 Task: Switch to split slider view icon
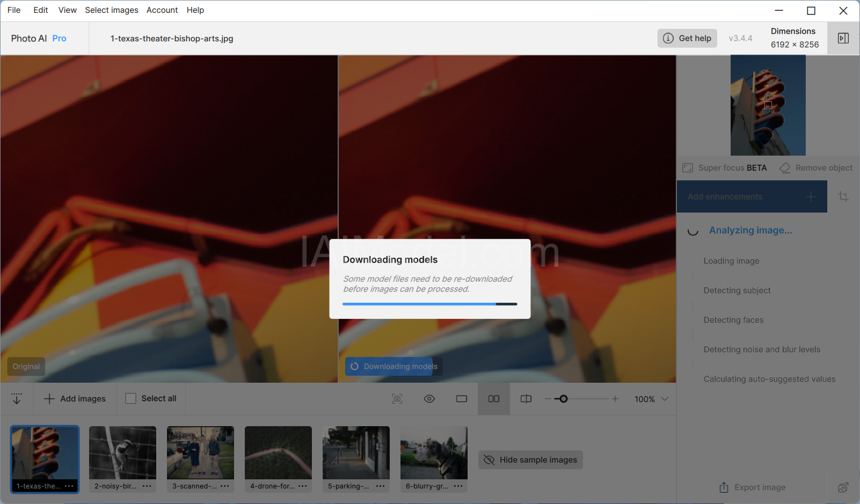click(x=526, y=399)
